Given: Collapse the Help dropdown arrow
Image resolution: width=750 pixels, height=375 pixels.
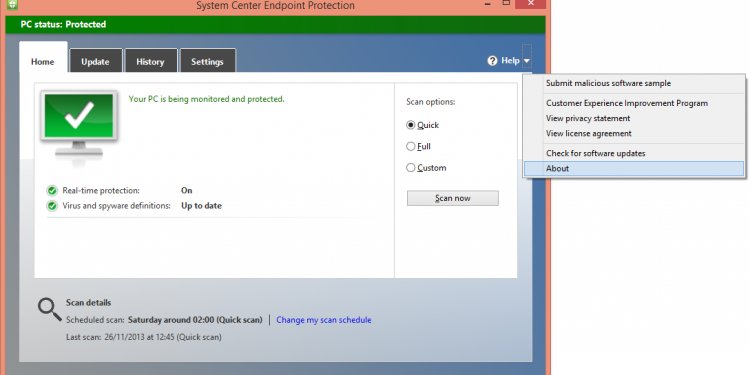Looking at the screenshot, I should [x=527, y=61].
